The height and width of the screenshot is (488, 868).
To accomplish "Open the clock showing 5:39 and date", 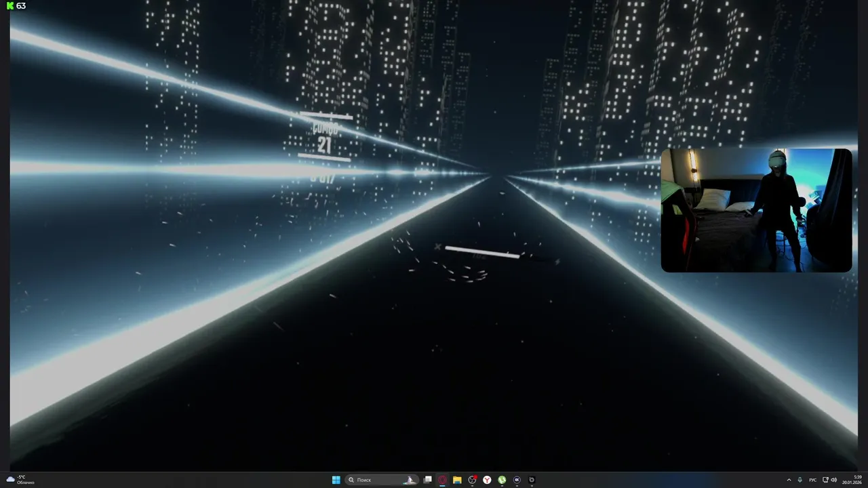I will (853, 480).
